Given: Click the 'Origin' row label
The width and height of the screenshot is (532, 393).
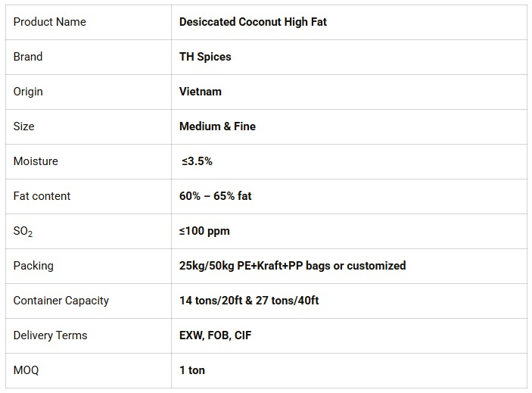Looking at the screenshot, I should pyautogui.click(x=28, y=92).
